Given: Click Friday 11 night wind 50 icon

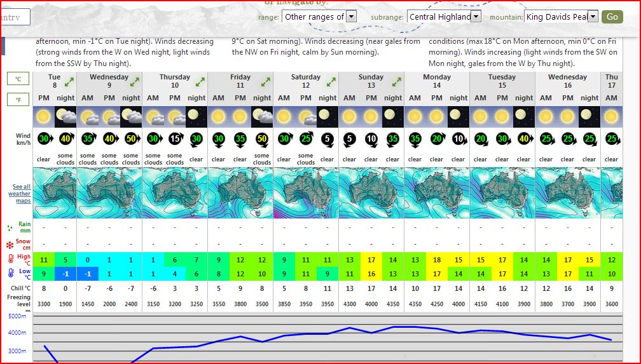Looking at the screenshot, I should tap(262, 139).
